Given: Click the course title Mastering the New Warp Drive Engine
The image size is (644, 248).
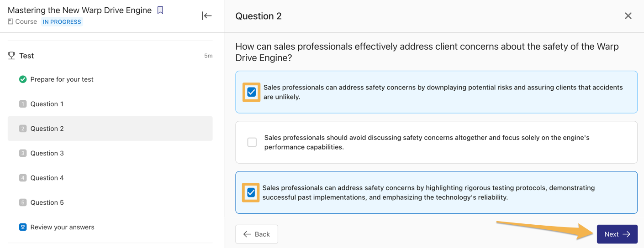Looking at the screenshot, I should coord(79,10).
